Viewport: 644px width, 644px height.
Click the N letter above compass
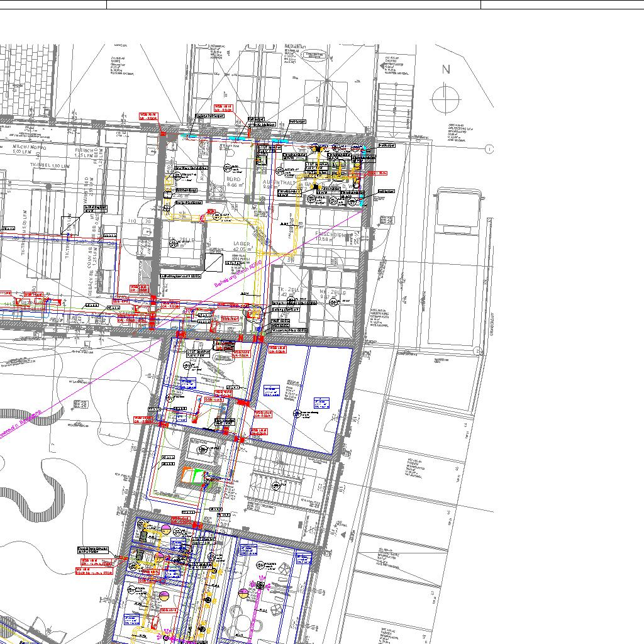coord(446,70)
